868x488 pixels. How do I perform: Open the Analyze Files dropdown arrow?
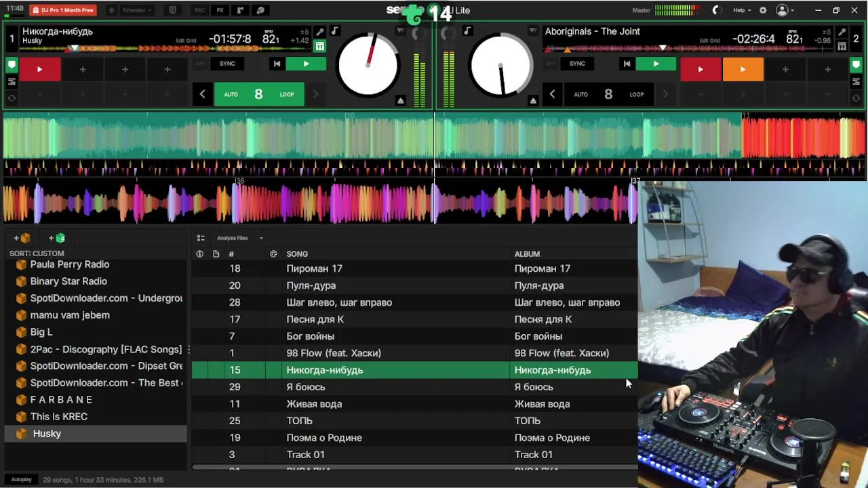tap(261, 238)
